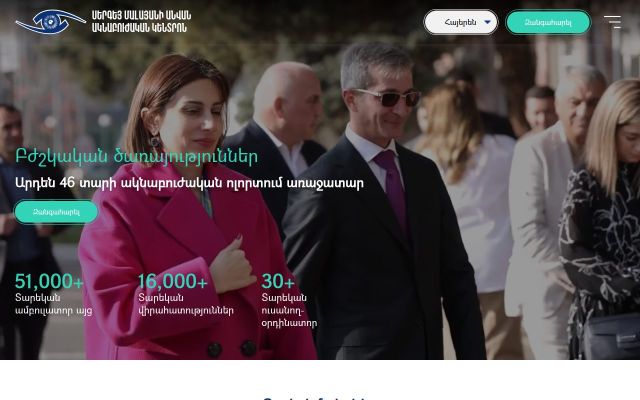640x400 pixels.
Task: Click the 30+ statistic
Action: 278,281
